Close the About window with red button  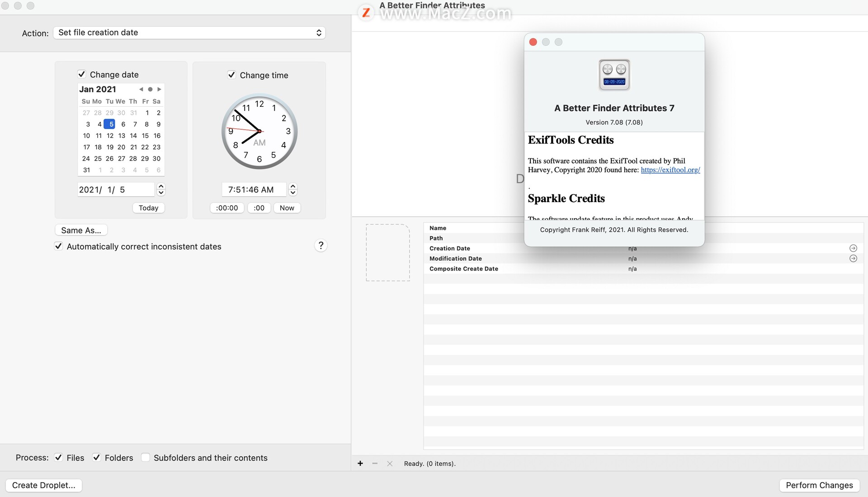point(533,42)
